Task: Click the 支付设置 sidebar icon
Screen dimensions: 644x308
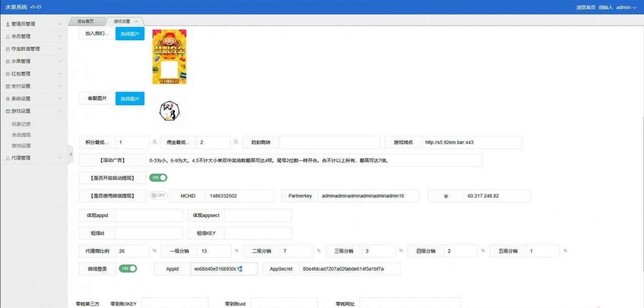Action: coord(8,87)
